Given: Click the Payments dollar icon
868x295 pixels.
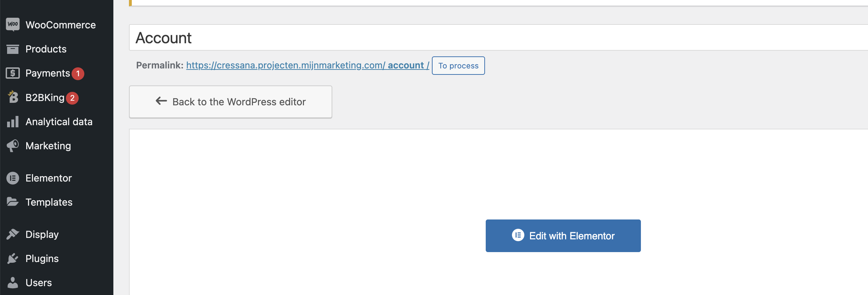Looking at the screenshot, I should tap(13, 73).
